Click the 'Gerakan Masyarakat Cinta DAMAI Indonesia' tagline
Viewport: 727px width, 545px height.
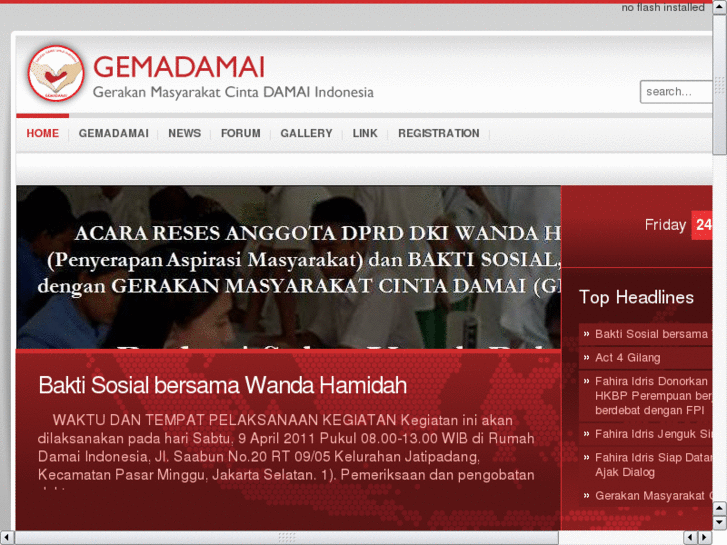tap(233, 92)
